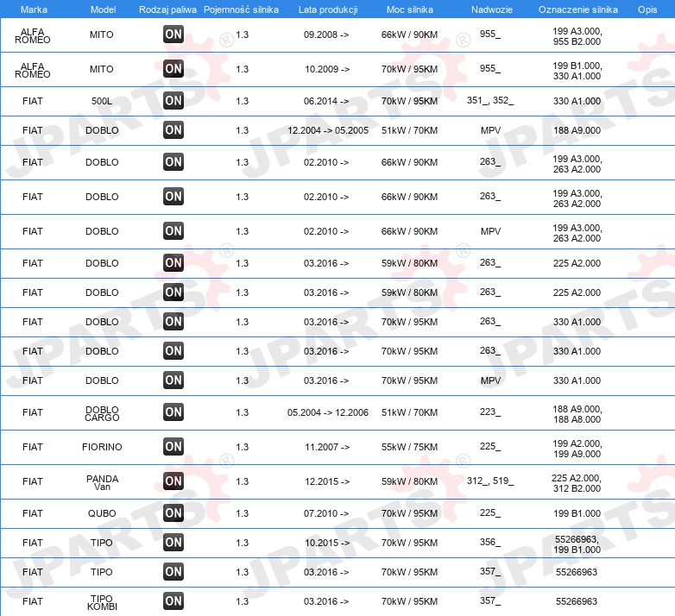
Task: Click the PANDA Van model cell
Action: (102, 482)
